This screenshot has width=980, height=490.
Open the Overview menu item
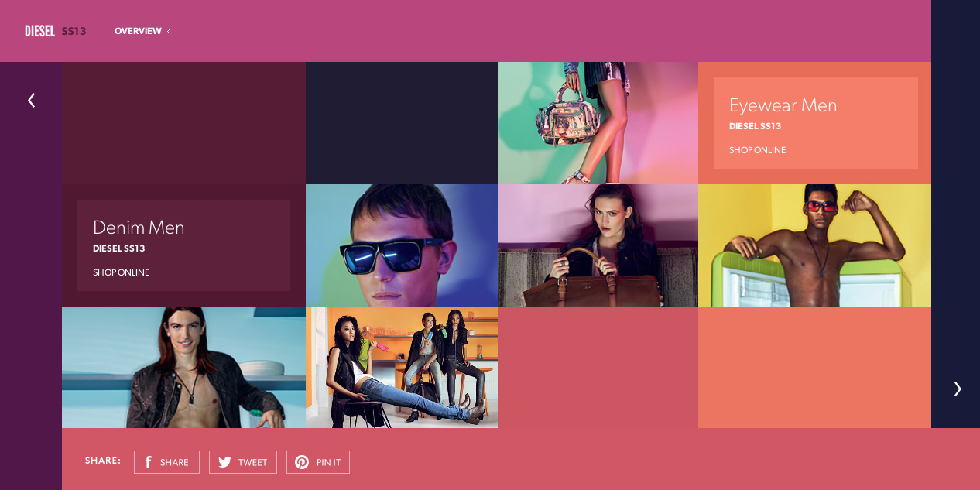(x=138, y=31)
